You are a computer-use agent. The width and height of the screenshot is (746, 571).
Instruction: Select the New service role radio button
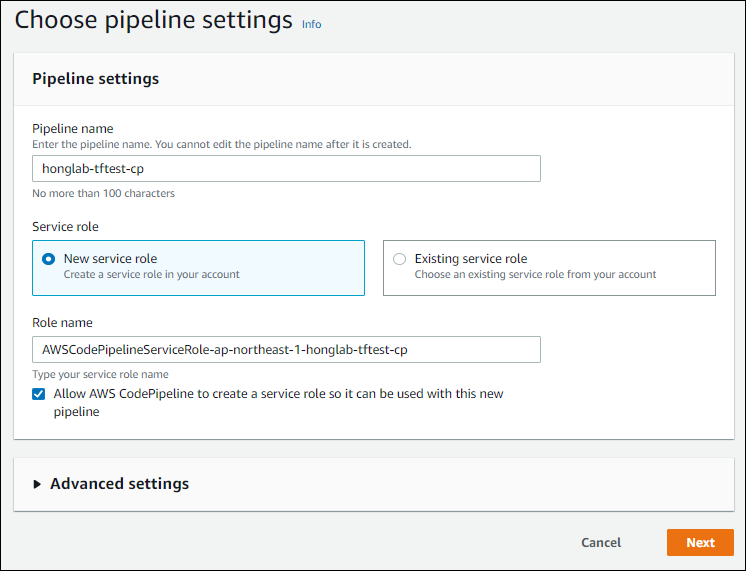click(49, 259)
